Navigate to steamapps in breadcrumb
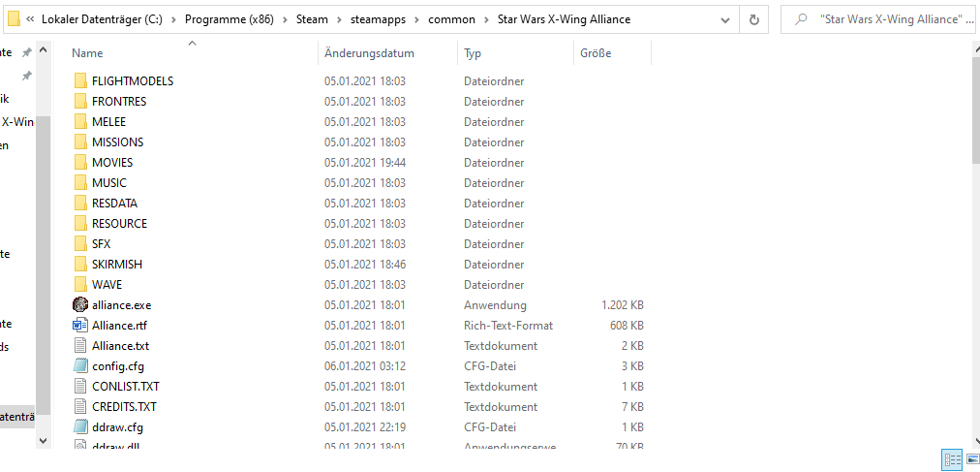This screenshot has height=472, width=980. (378, 19)
